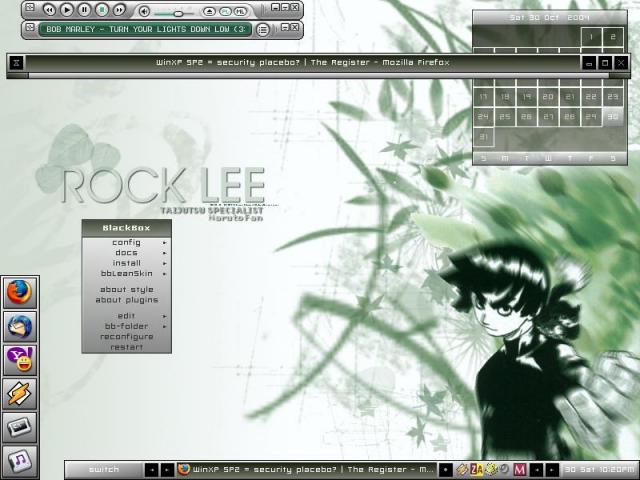Click the bar beneath the Firefox titlebar
This screenshot has height=480, width=640.
pos(318,76)
